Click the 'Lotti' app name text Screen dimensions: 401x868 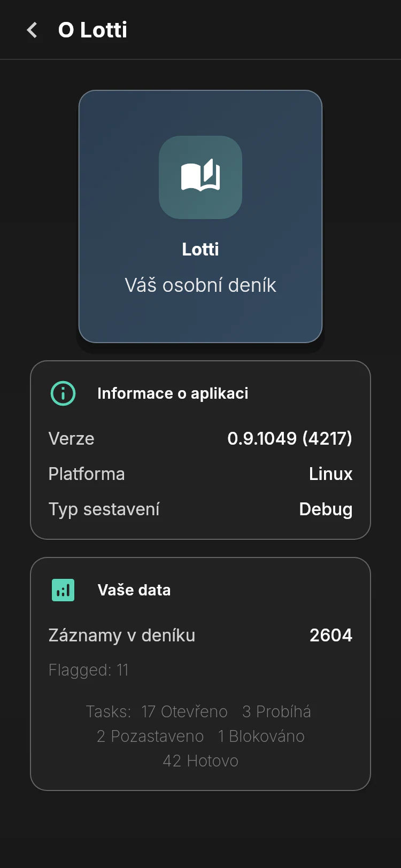coord(200,249)
